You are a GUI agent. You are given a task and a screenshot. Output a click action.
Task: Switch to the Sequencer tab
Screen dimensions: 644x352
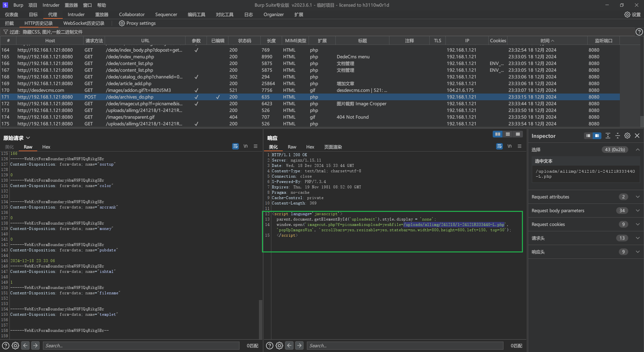coord(166,14)
